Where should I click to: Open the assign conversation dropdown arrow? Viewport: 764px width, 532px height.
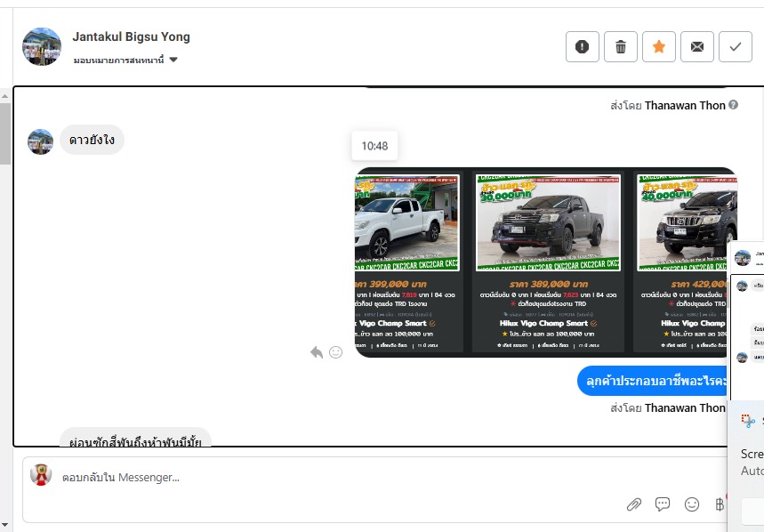(x=173, y=60)
